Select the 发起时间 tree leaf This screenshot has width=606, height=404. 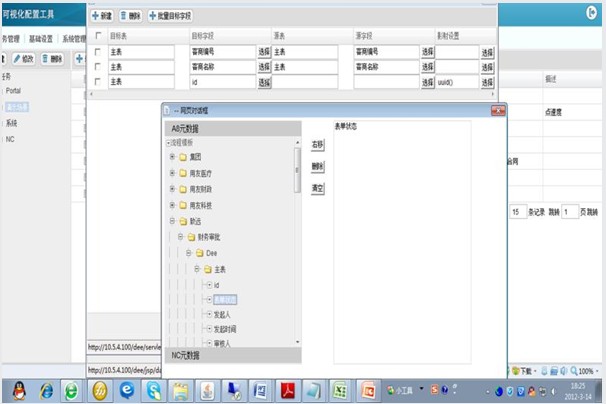click(x=225, y=329)
